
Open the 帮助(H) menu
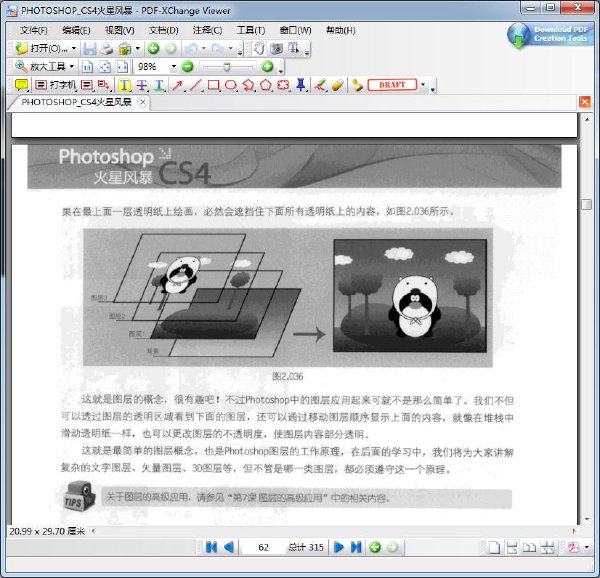click(x=341, y=30)
